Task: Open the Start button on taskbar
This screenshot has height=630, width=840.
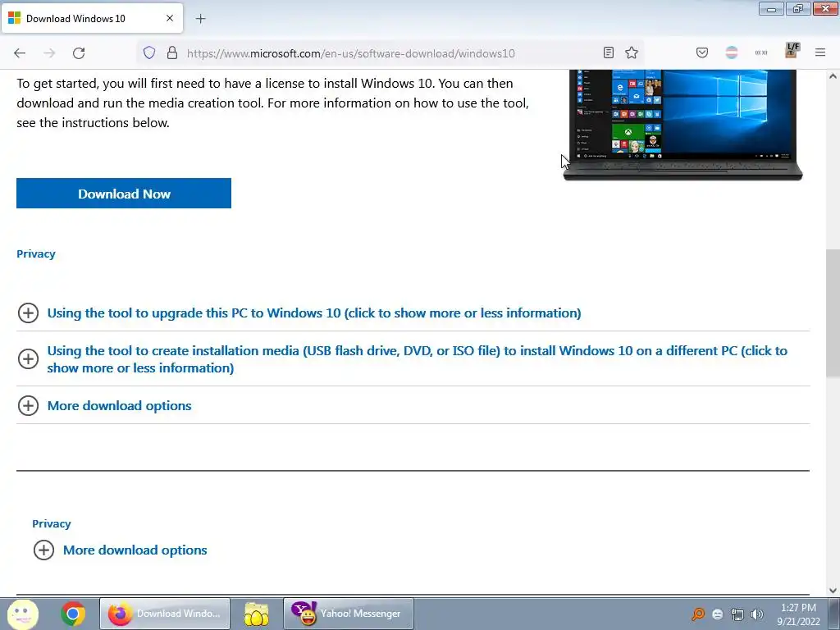Action: tap(22, 614)
